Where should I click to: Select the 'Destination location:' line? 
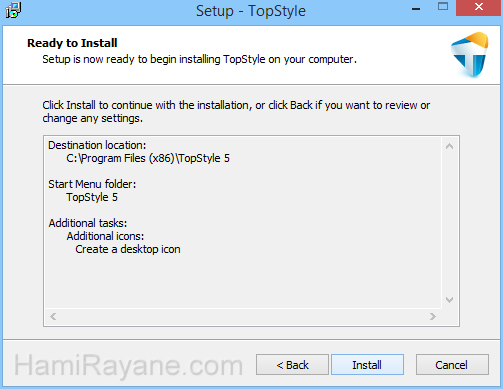97,145
